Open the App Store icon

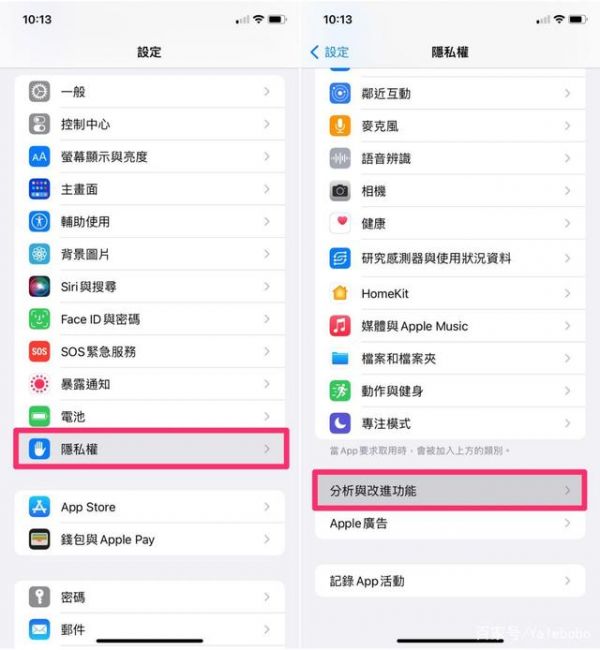[39, 507]
